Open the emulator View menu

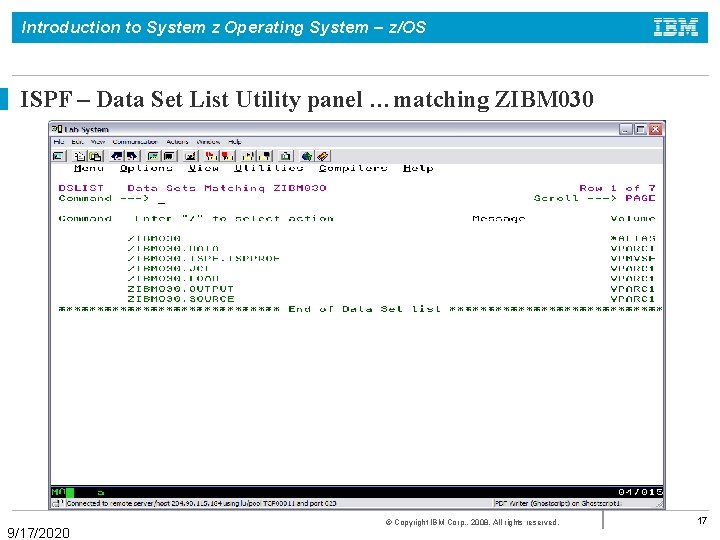point(98,142)
